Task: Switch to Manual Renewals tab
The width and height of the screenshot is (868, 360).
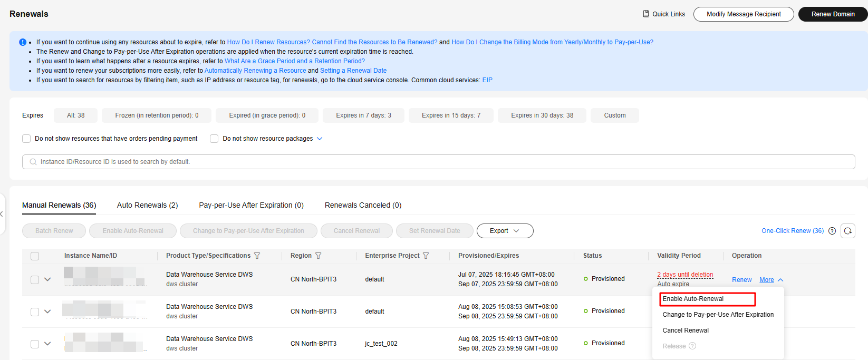Action: (x=59, y=205)
